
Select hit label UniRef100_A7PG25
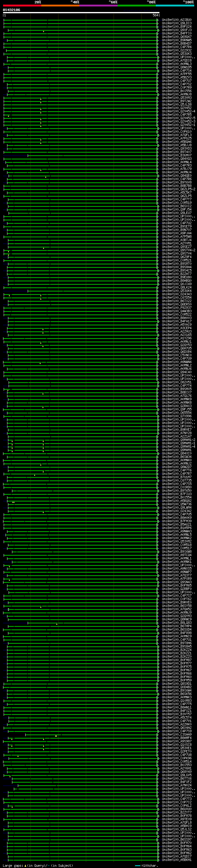pyautogui.click(x=177, y=138)
